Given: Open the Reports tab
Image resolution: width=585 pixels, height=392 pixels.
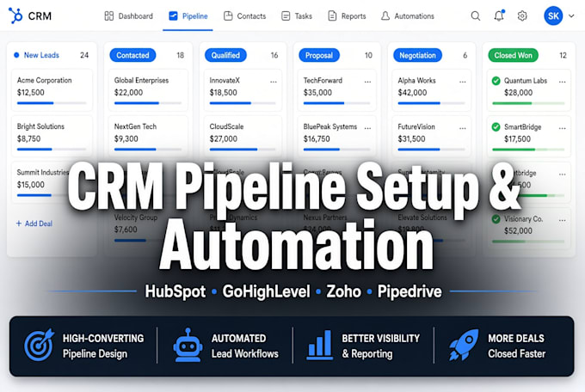Looking at the screenshot, I should click(347, 16).
